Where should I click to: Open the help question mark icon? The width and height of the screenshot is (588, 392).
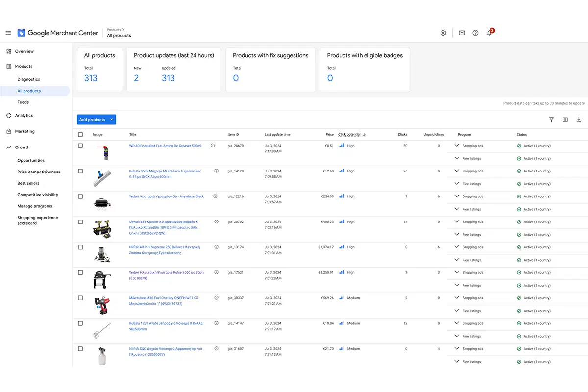tap(475, 33)
